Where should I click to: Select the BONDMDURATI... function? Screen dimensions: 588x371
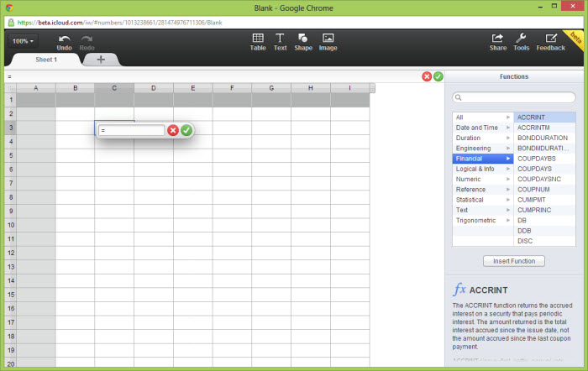click(544, 149)
